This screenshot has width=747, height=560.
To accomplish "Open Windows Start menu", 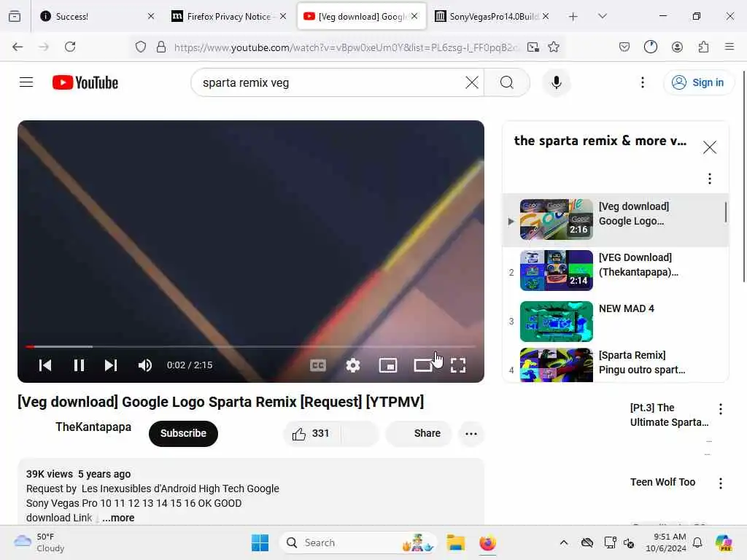I will point(260,542).
